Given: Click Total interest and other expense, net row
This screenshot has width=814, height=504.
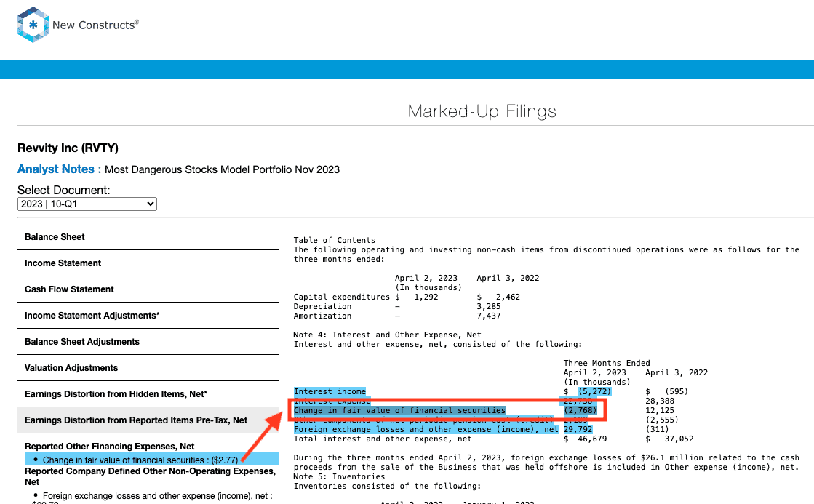Looking at the screenshot, I should [383, 439].
